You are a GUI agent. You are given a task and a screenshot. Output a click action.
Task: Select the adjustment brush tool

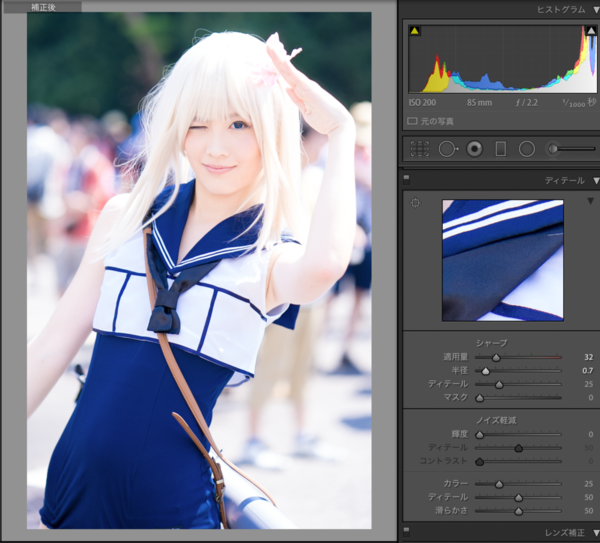pos(570,149)
